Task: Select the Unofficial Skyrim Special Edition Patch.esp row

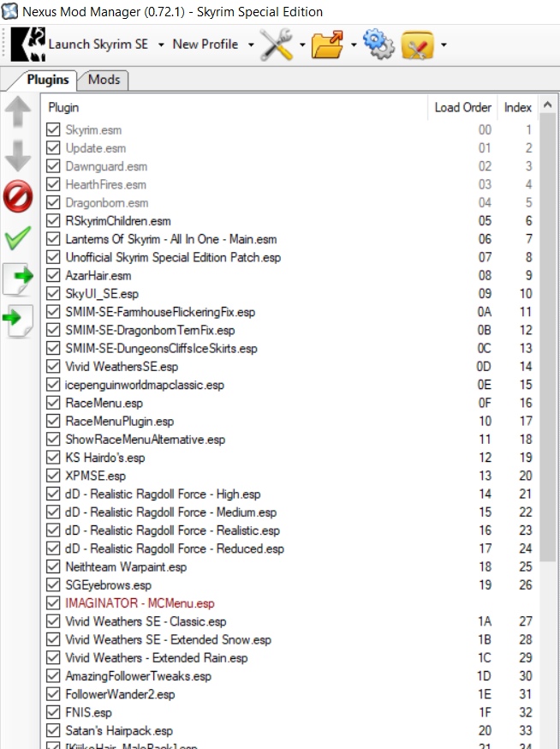Action: 289,257
